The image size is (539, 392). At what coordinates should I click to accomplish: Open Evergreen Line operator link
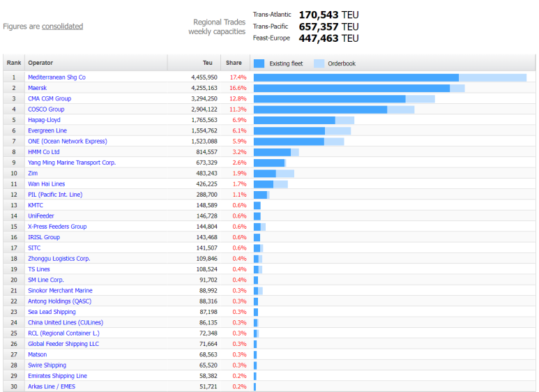click(47, 130)
